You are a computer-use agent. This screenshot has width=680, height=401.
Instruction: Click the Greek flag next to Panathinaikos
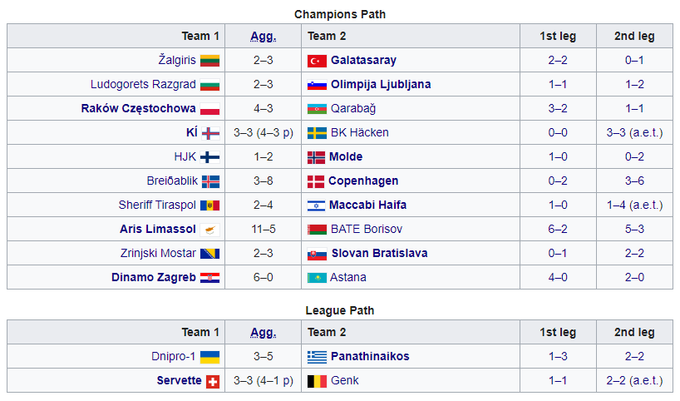(316, 357)
